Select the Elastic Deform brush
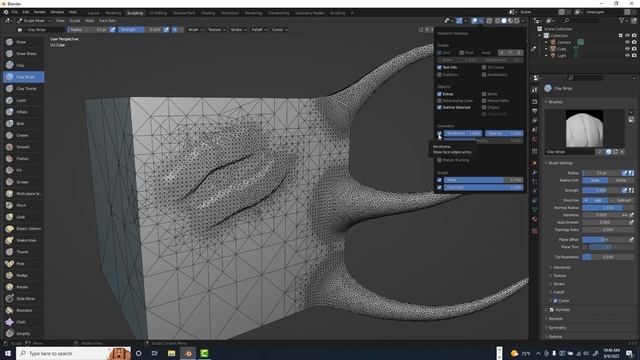Viewport: 640px width, 360px height. pyautogui.click(x=23, y=229)
